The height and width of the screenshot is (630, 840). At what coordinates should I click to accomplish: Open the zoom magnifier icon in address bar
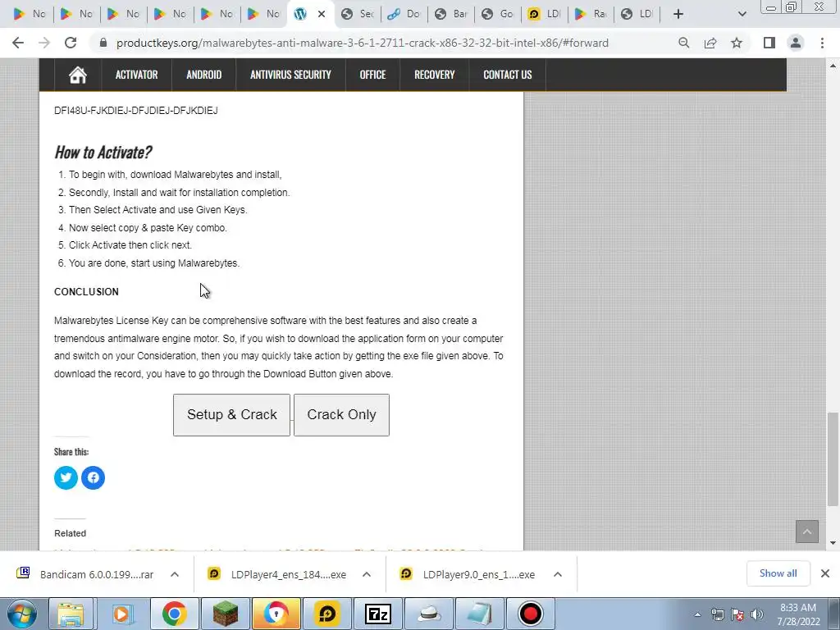[x=683, y=43]
